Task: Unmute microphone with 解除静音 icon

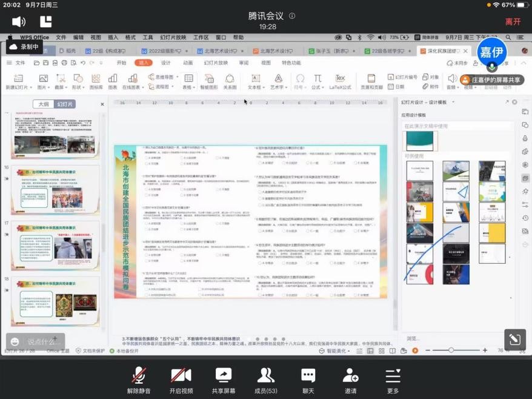Action: click(139, 380)
